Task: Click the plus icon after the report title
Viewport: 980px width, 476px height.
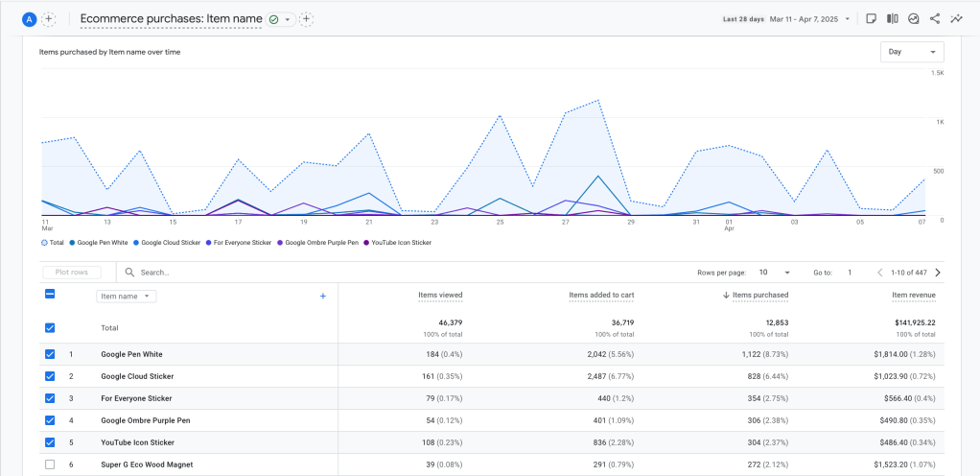Action: pos(306,19)
